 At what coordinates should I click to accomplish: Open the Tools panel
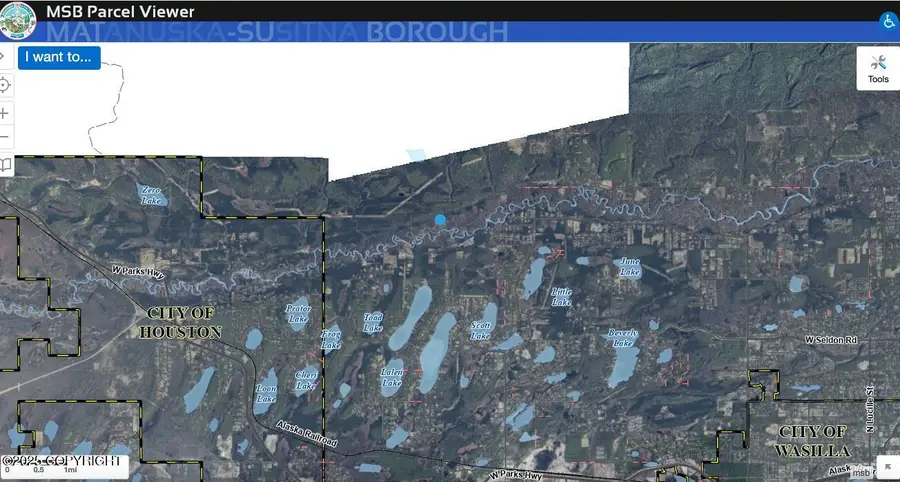click(x=877, y=68)
